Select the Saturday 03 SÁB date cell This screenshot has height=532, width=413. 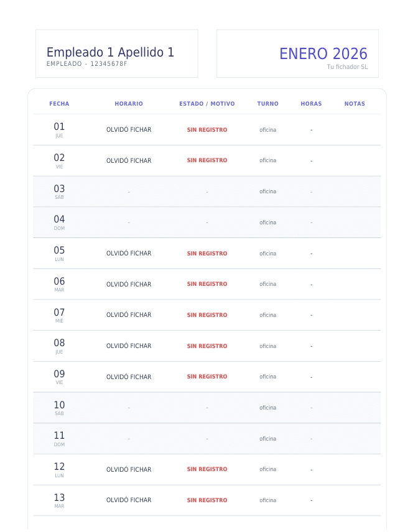pyautogui.click(x=59, y=191)
